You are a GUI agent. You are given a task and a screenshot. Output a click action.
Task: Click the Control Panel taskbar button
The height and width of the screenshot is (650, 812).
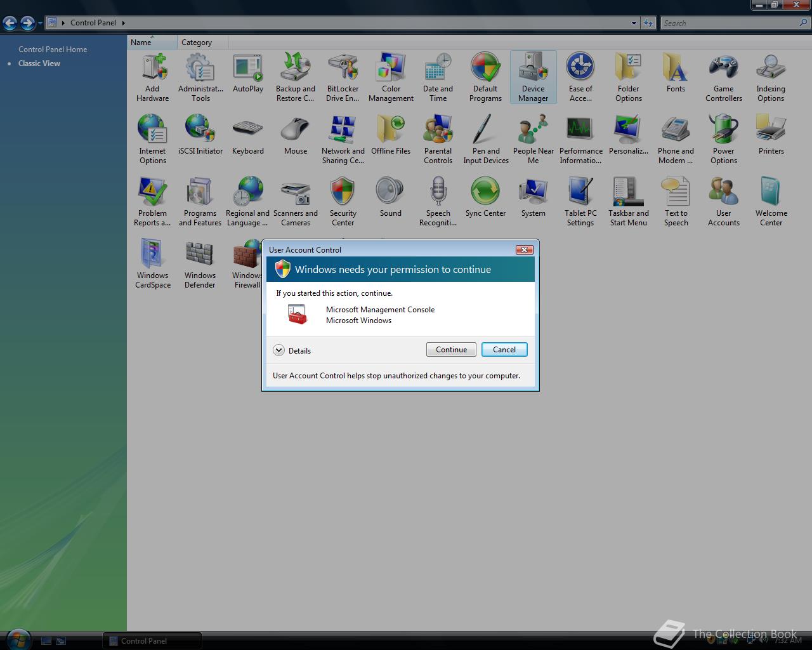click(x=152, y=641)
